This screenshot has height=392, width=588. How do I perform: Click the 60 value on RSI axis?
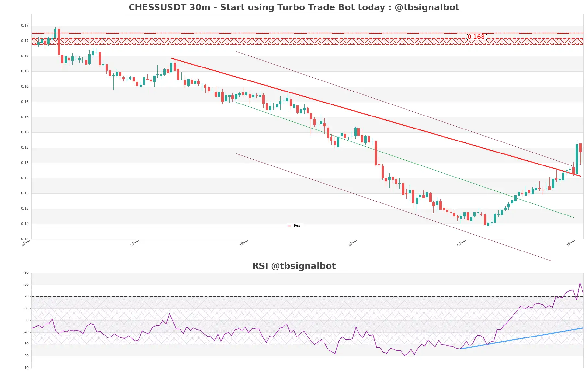pyautogui.click(x=26, y=308)
